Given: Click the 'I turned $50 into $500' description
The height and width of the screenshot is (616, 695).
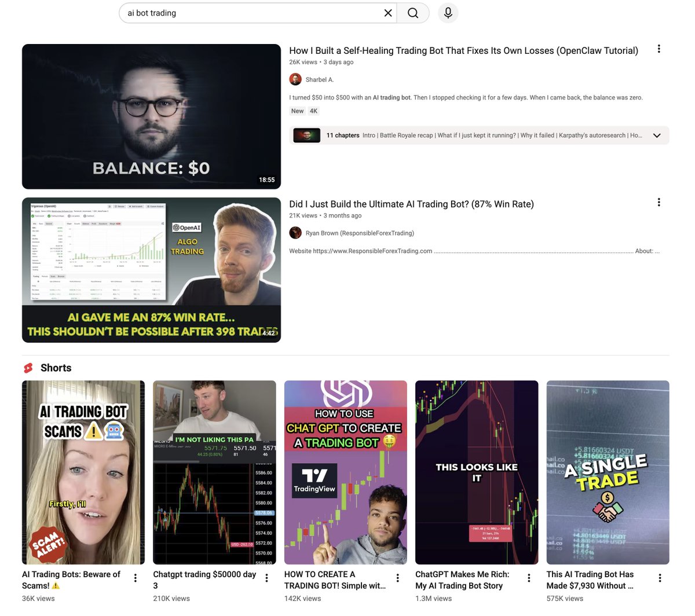Looking at the screenshot, I should [466, 98].
